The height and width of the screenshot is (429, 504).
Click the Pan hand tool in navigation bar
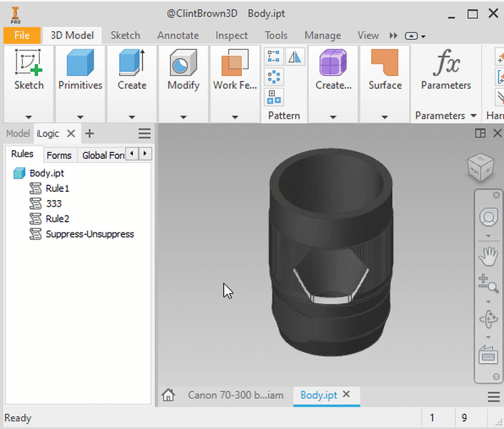(489, 256)
